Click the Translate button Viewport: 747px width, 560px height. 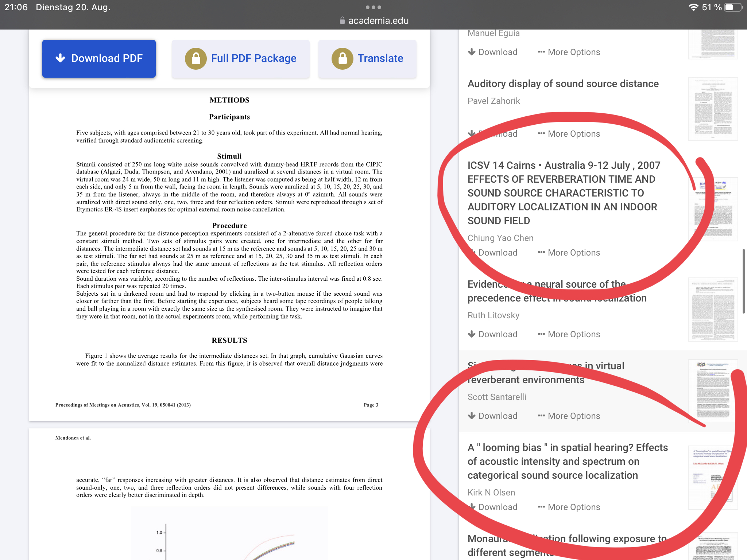click(367, 58)
